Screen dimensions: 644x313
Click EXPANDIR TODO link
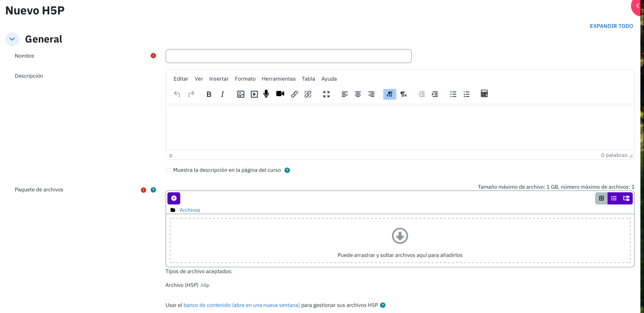click(x=611, y=26)
